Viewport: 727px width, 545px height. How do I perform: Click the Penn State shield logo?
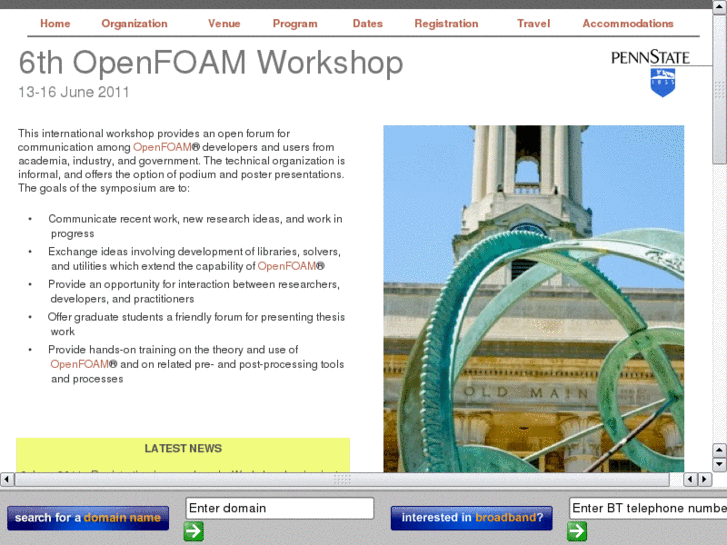(x=663, y=83)
